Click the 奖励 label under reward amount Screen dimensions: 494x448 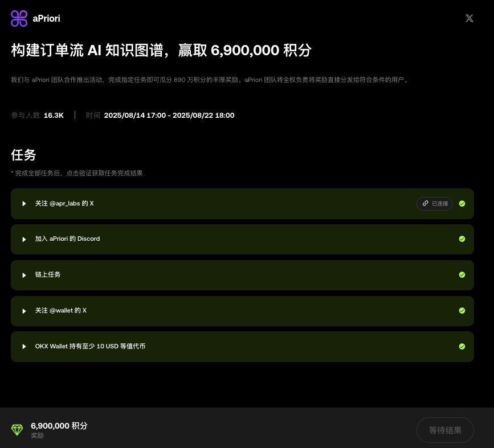(x=37, y=435)
